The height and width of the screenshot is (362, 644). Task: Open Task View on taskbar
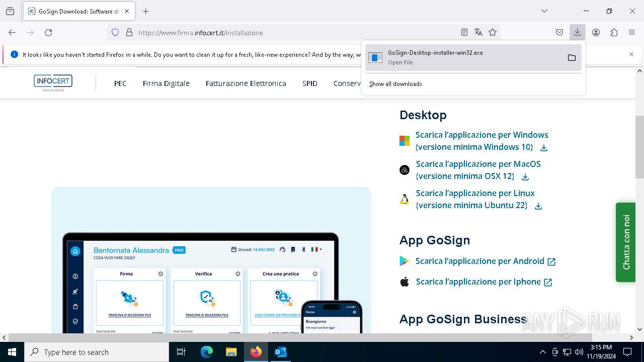tap(181, 352)
